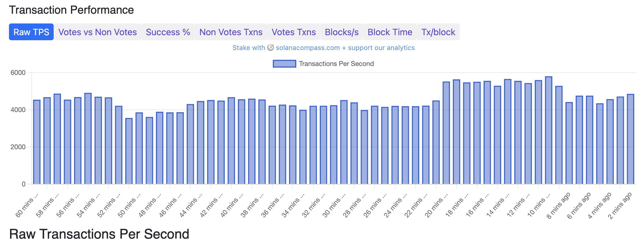Viewport: 644px width, 247px height.
Task: Switch to the Votes vs Non Votes tab
Action: [x=98, y=32]
